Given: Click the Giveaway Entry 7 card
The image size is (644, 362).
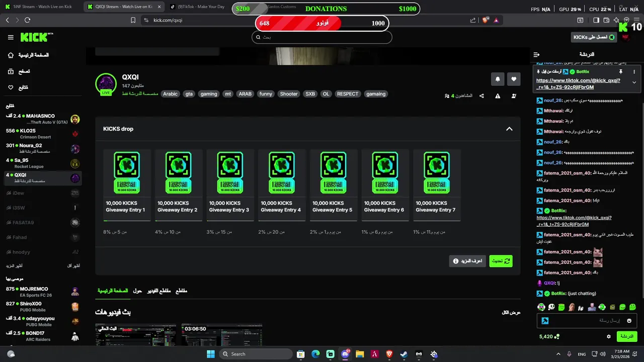Looking at the screenshot, I should click(x=437, y=185).
